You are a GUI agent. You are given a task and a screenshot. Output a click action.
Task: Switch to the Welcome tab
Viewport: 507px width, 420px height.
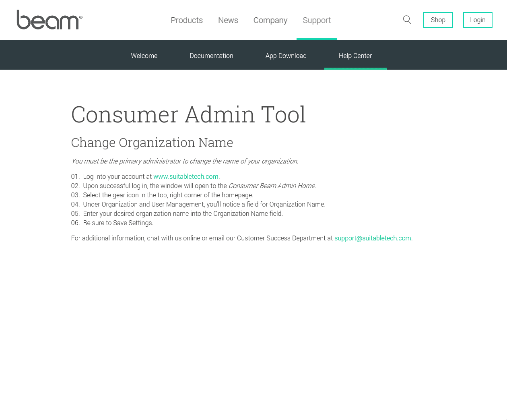pyautogui.click(x=144, y=56)
